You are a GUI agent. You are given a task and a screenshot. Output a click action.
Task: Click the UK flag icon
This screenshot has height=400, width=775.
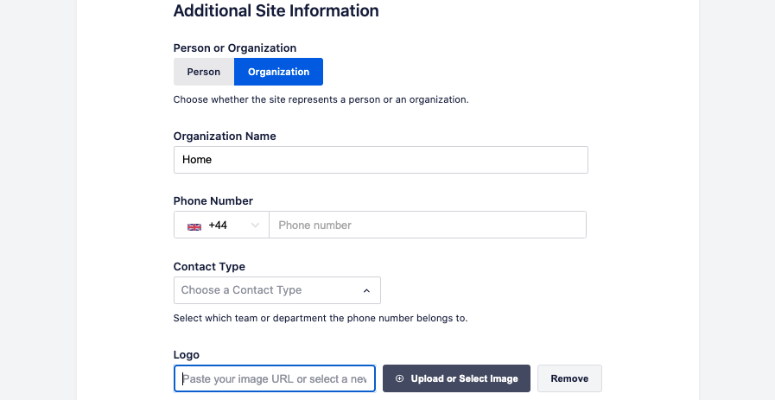194,226
